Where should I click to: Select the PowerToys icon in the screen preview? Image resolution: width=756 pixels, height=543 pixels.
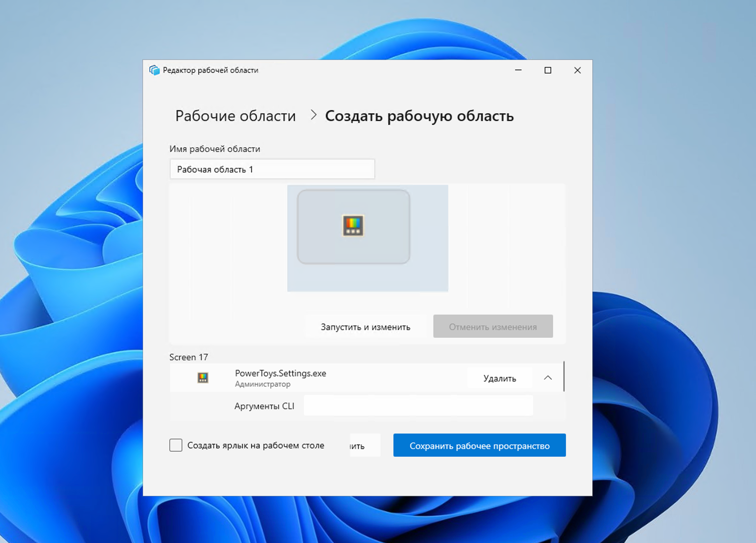coord(353,225)
